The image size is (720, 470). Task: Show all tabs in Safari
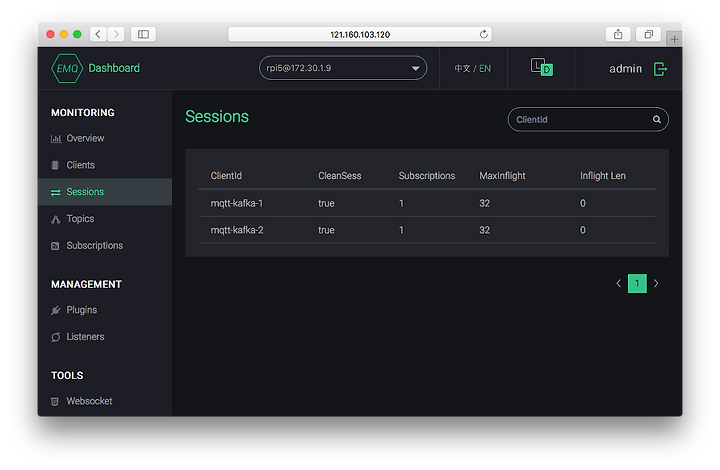pos(648,34)
